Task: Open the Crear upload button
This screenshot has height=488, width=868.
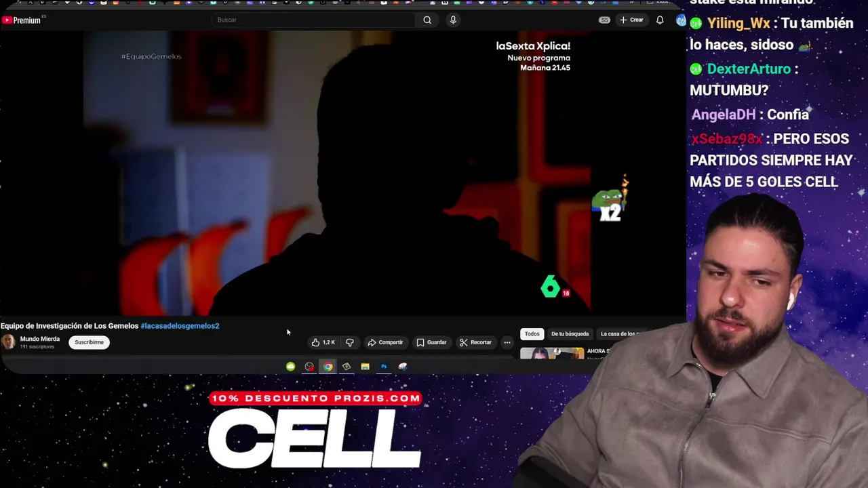Action: [x=631, y=20]
